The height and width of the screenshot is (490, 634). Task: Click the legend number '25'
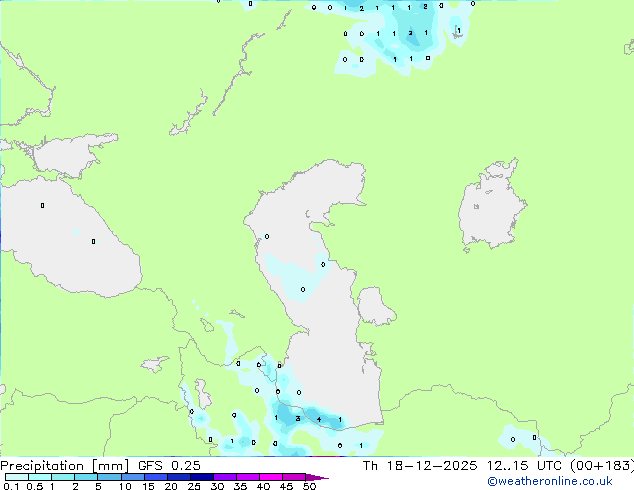(194, 486)
